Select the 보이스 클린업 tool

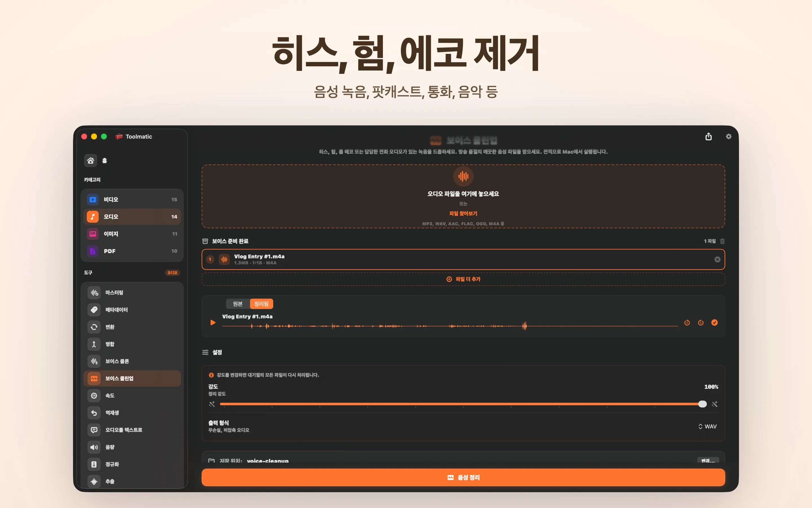tap(132, 378)
